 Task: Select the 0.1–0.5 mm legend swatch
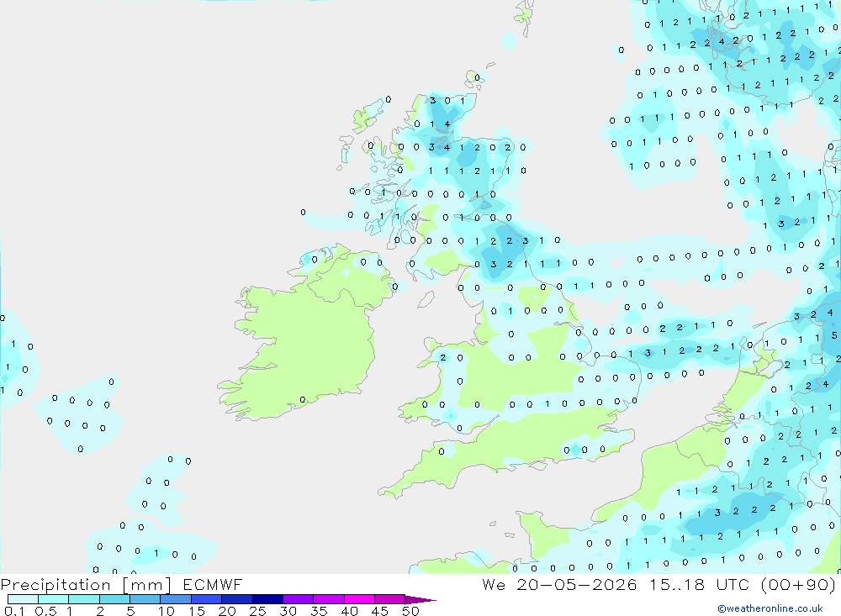(23, 599)
